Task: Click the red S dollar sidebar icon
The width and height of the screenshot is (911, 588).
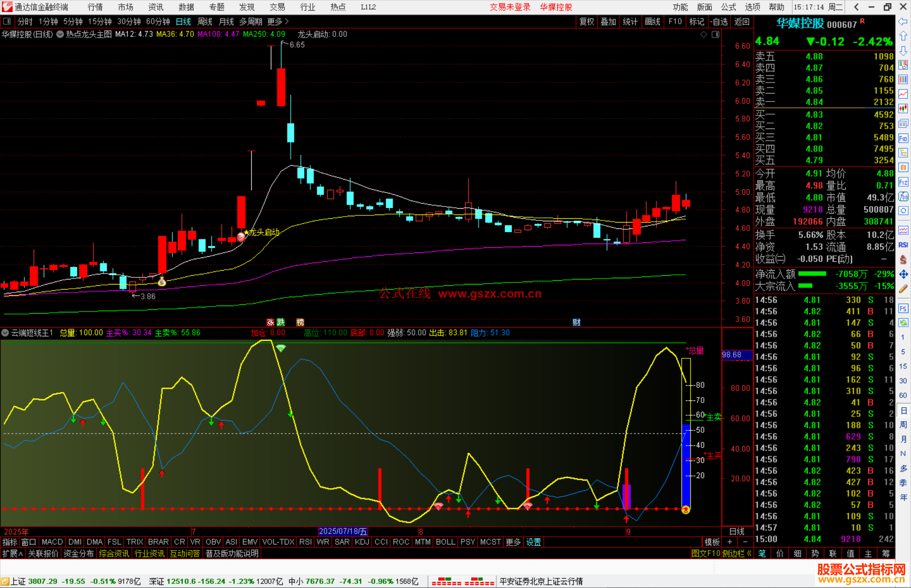Action: (x=903, y=260)
